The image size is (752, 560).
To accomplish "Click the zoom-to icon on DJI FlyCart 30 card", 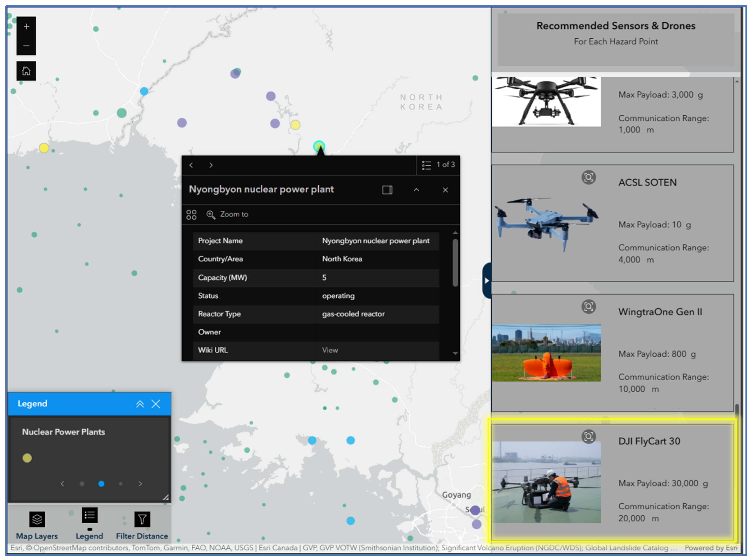I will (588, 436).
